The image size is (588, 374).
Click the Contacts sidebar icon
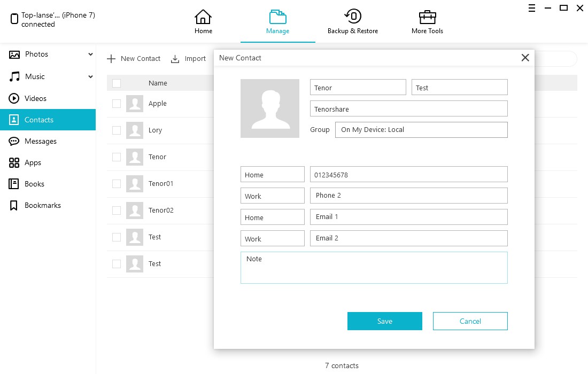pos(14,120)
